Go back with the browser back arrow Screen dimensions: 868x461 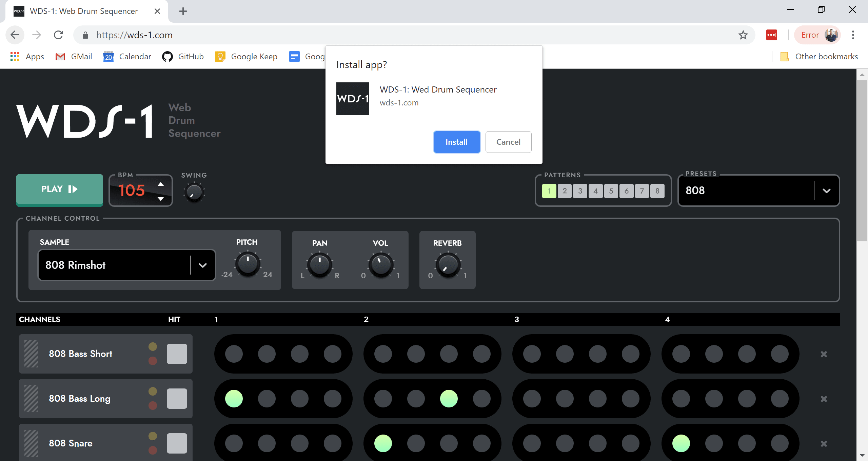click(x=15, y=35)
